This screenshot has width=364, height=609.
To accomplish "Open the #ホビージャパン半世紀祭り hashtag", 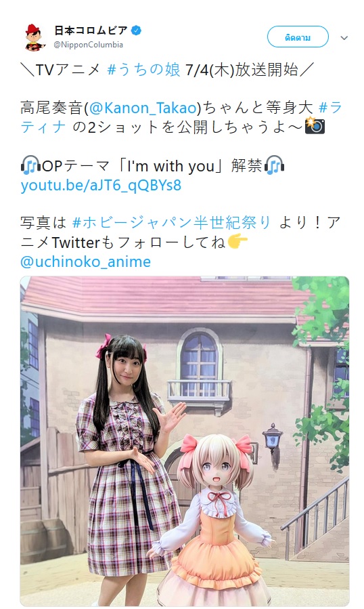I will coord(171,223).
